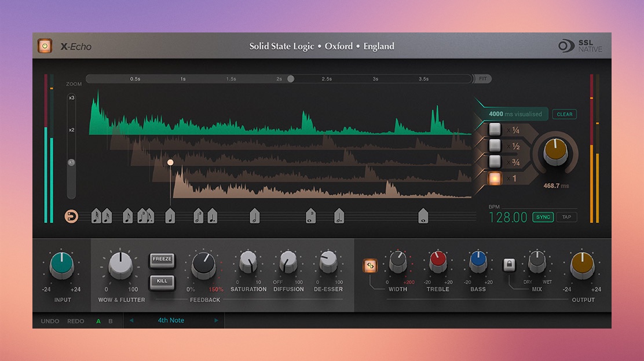Enable the x ¼ delay tap
This screenshot has height=361, width=644.
(x=495, y=130)
